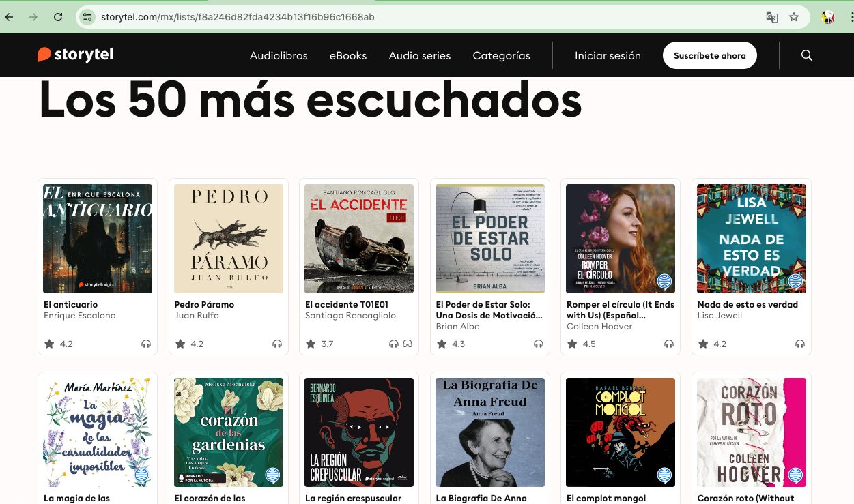Open the Audio series menu item
The image size is (854, 504).
(x=420, y=56)
